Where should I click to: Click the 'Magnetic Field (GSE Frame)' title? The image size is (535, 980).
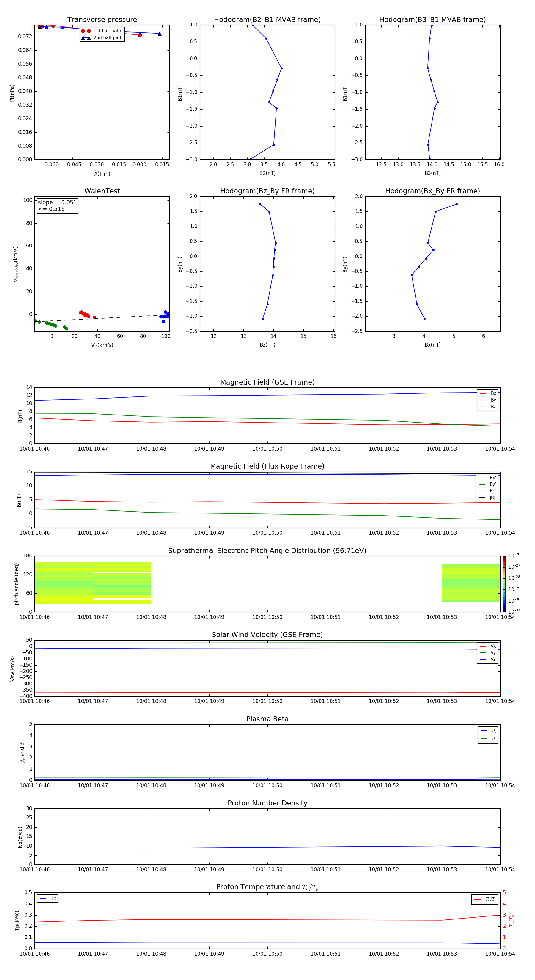267,382
